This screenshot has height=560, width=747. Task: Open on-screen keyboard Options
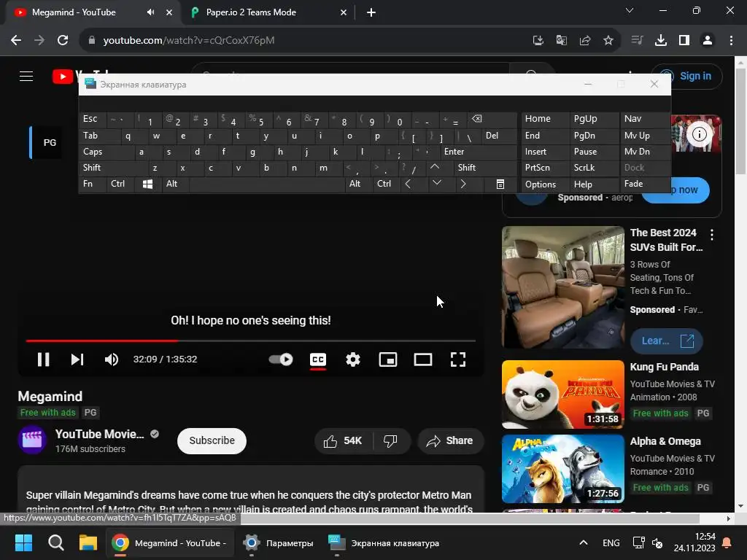click(x=544, y=184)
